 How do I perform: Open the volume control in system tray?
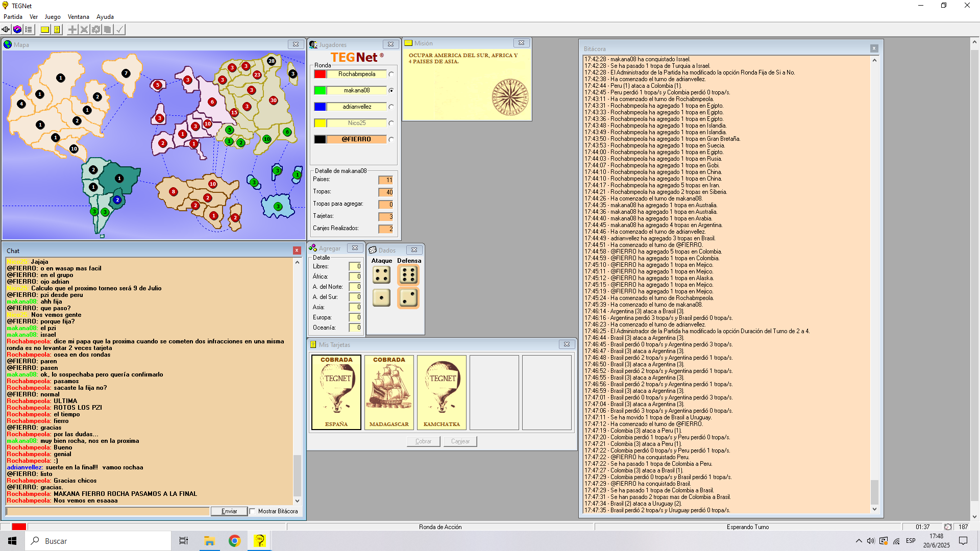click(871, 541)
